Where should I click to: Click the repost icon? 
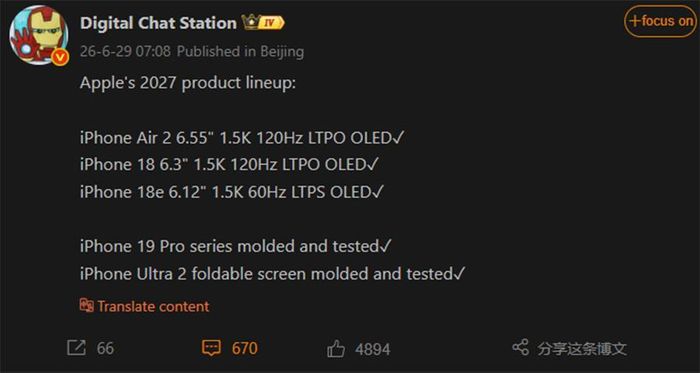[x=76, y=348]
